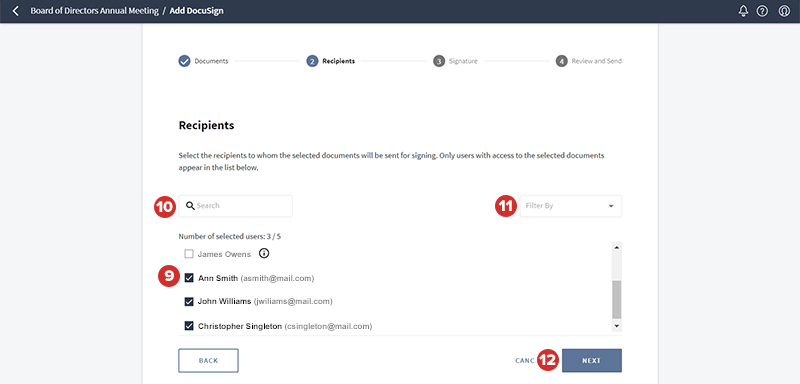Image resolution: width=800 pixels, height=384 pixels.
Task: Click the NEXT button
Action: (592, 361)
